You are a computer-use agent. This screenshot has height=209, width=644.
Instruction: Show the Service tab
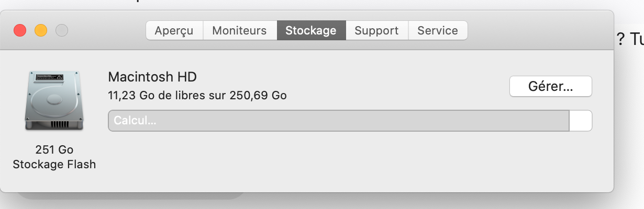tap(438, 30)
